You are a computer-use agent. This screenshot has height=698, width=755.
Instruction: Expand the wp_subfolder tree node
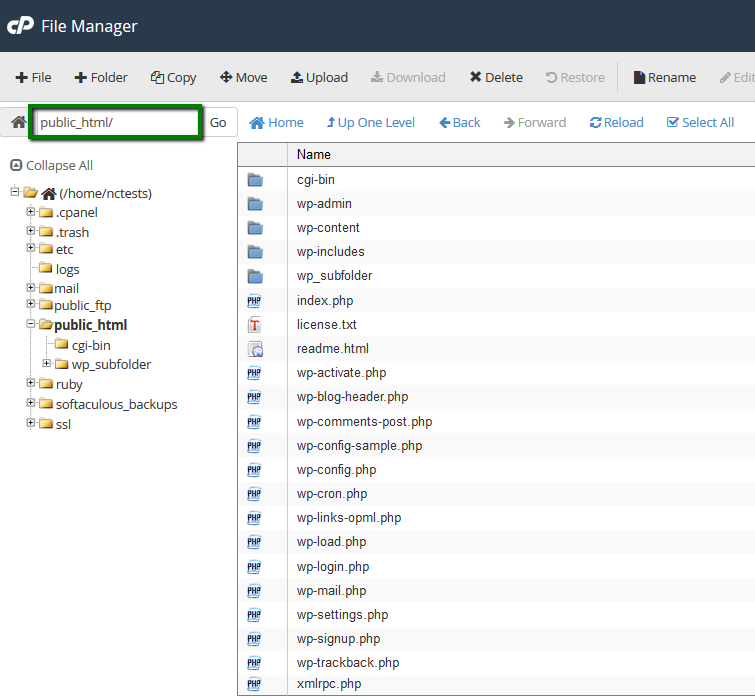pos(47,364)
